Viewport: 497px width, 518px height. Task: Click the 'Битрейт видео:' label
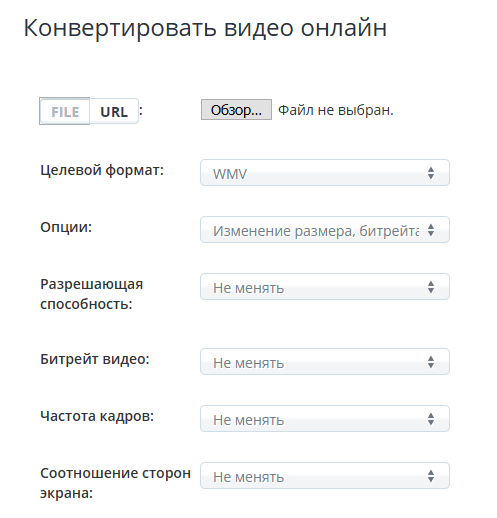[95, 359]
